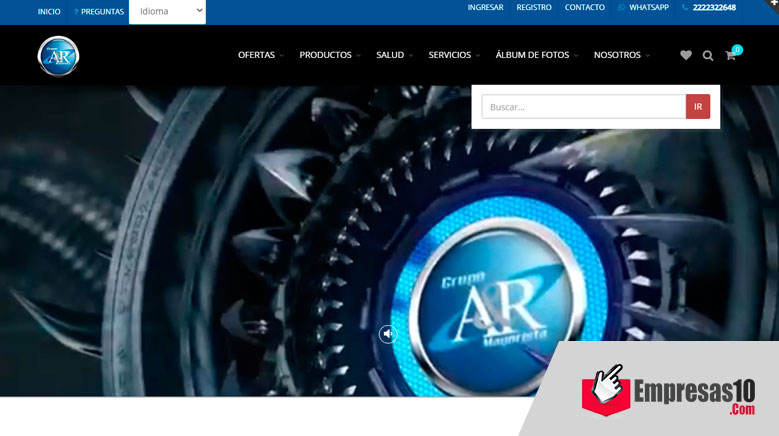The image size is (779, 436).
Task: Expand the OFERTAS menu
Action: (x=260, y=55)
